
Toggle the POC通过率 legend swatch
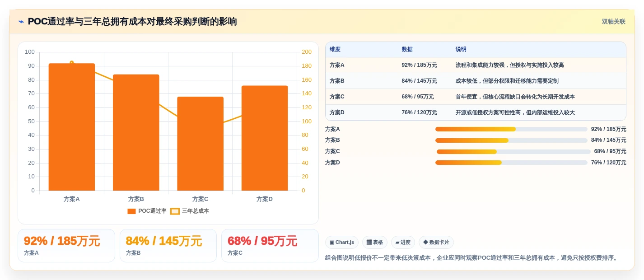click(131, 211)
